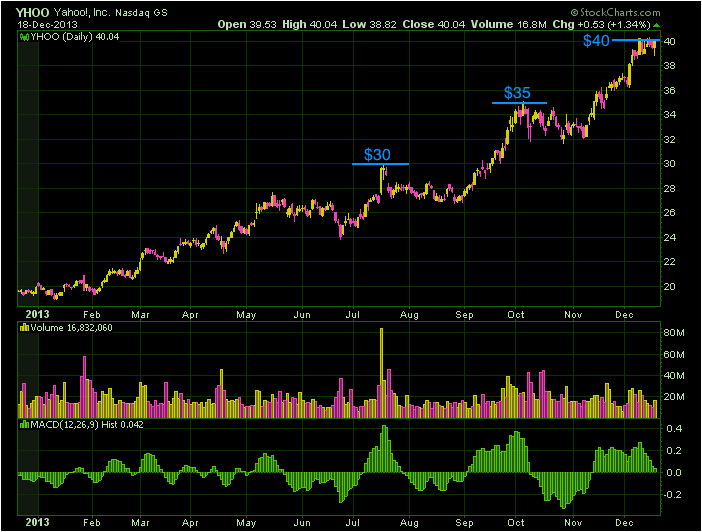
Task: Click the price axis label 30
Action: tap(669, 163)
